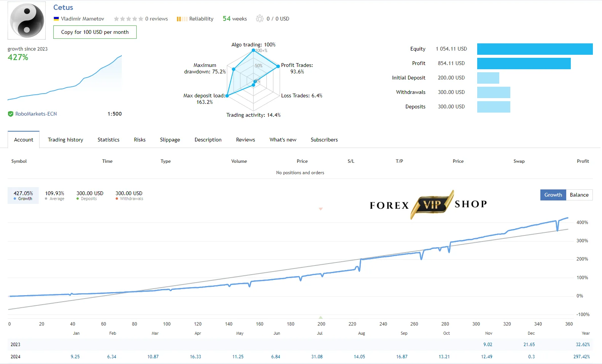
Task: Open the Statistics tab
Action: click(x=108, y=140)
